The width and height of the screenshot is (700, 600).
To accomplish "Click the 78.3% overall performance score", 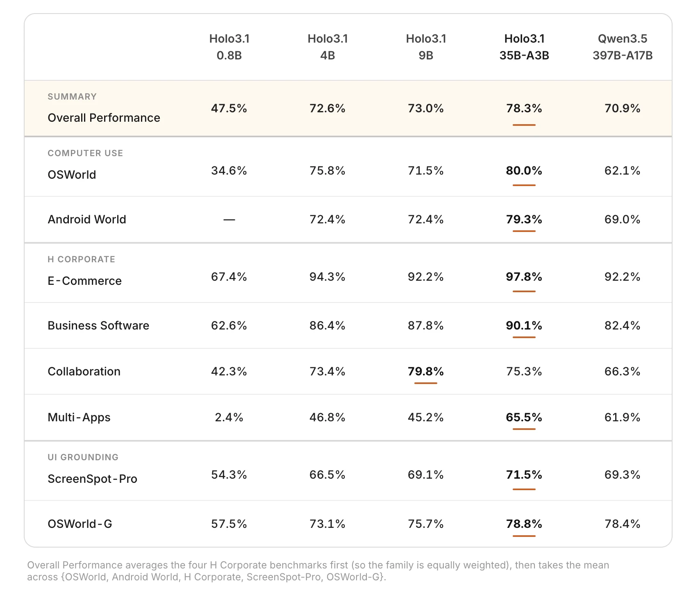I will [524, 108].
